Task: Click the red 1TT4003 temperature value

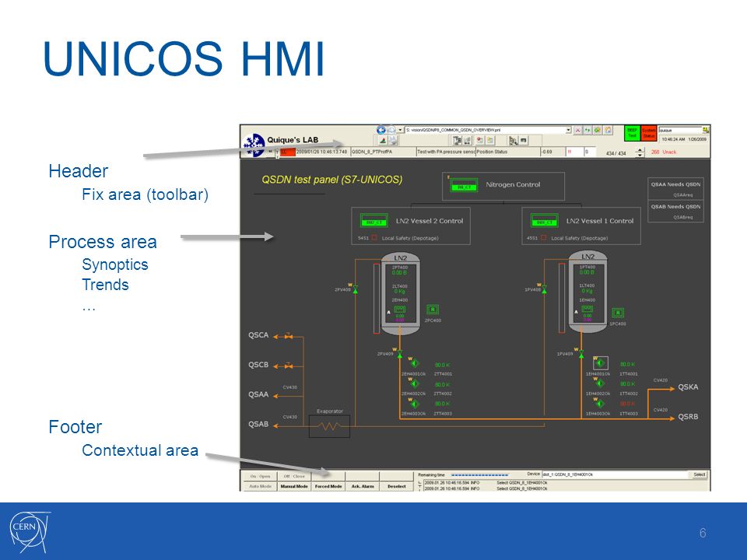Action: pos(627,404)
